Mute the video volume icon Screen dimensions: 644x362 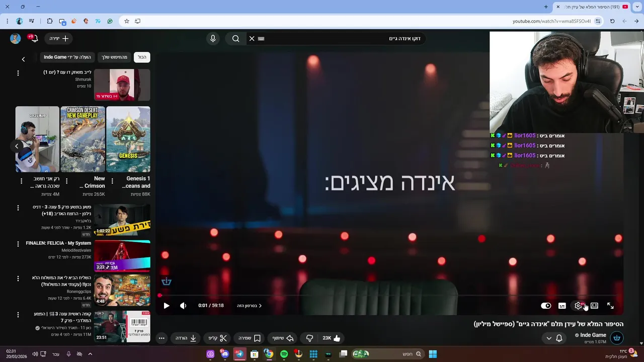pyautogui.click(x=183, y=306)
